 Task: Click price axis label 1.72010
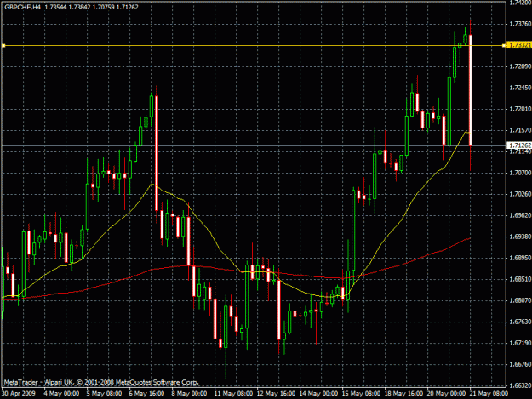tap(520, 109)
